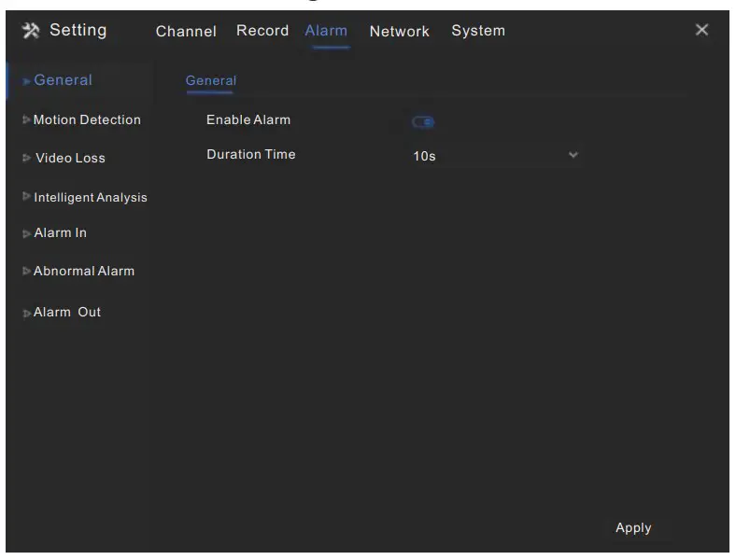Open the Record tab
This screenshot has width=736, height=560.
click(262, 31)
